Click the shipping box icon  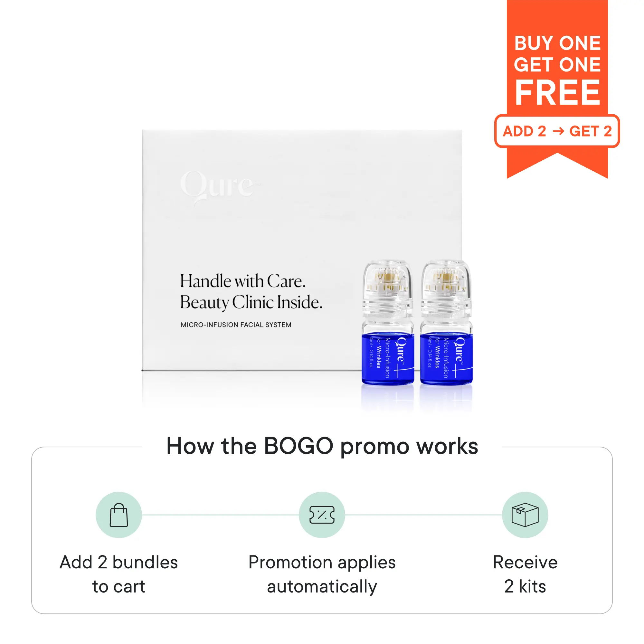point(525,515)
